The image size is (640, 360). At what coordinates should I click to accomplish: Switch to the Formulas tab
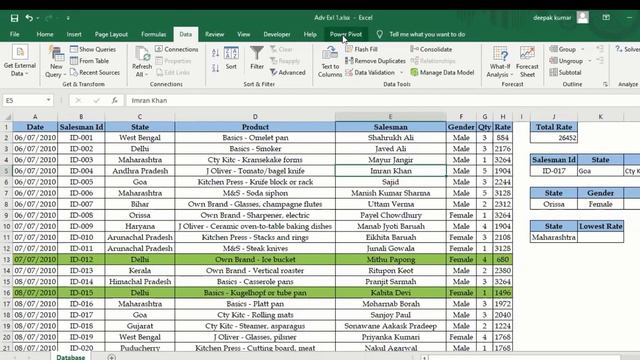(153, 35)
